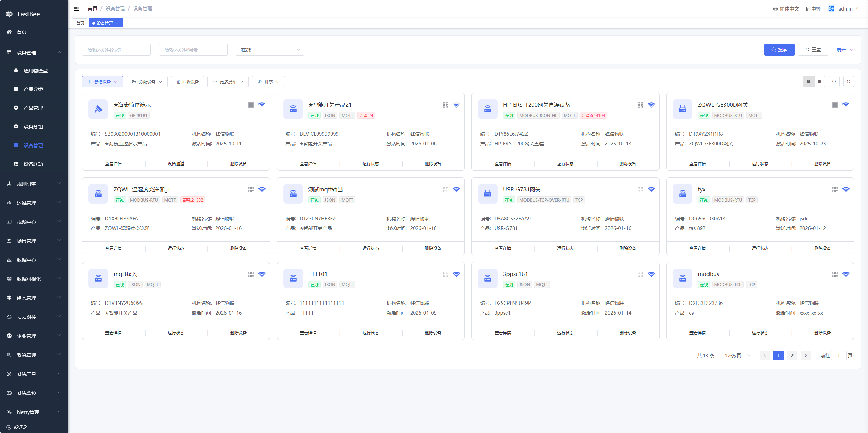This screenshot has width=868, height=433.
Task: Click QR code icon on 海康监控演示 card
Action: [x=251, y=105]
